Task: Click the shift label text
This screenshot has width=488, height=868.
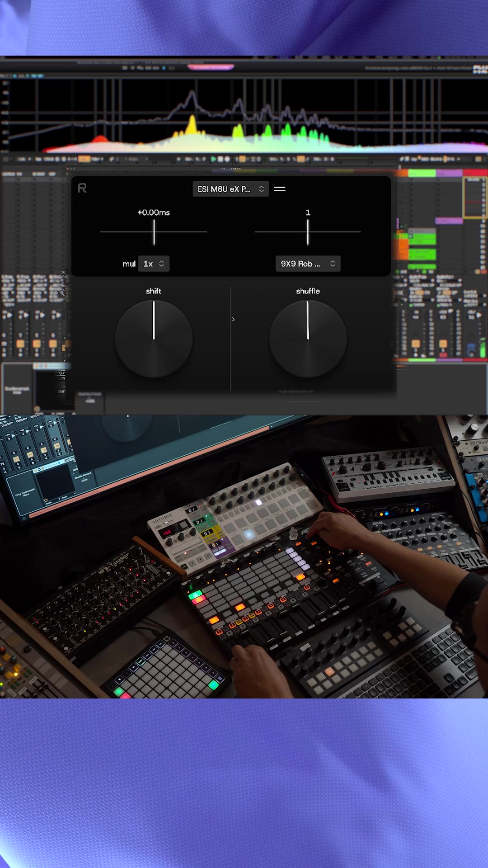Action: point(154,291)
